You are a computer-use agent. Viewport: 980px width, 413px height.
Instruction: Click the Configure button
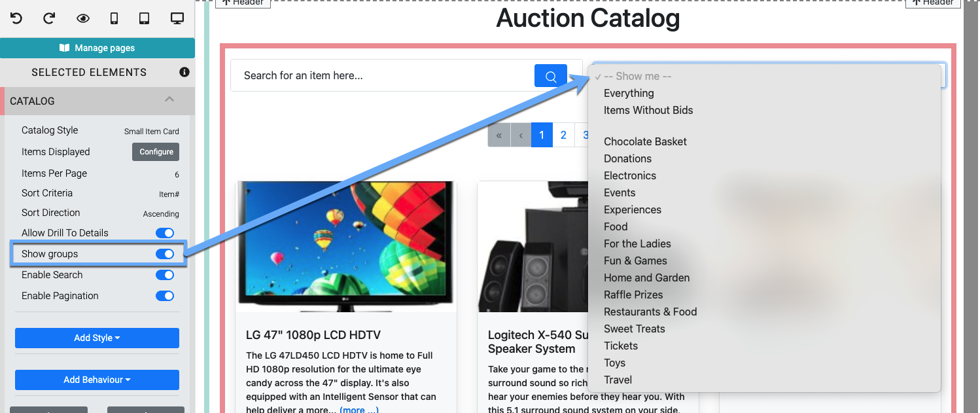pos(156,152)
